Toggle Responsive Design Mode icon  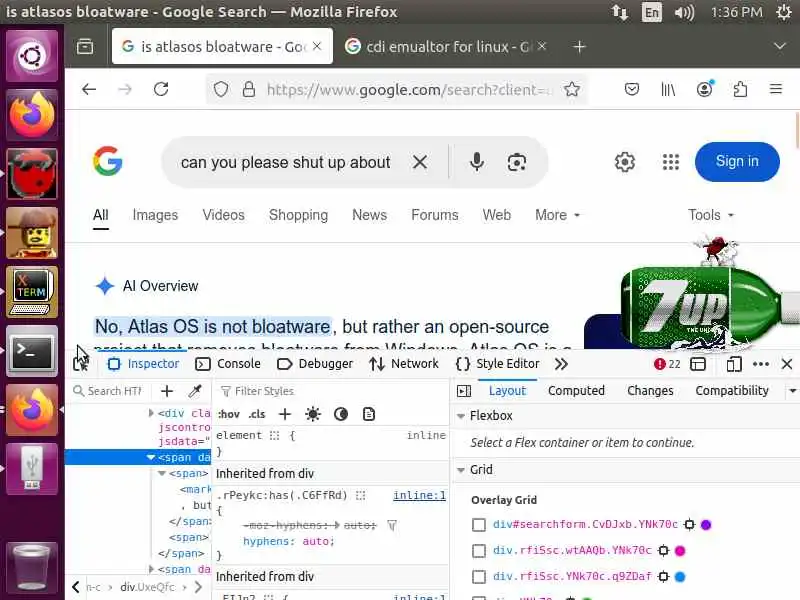click(734, 364)
